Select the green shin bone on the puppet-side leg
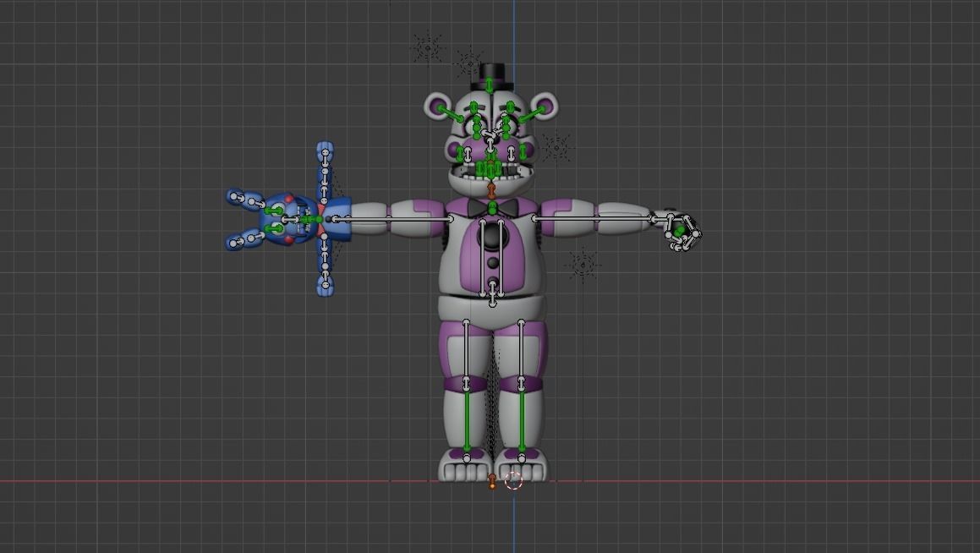This screenshot has width=980, height=553. 467,420
